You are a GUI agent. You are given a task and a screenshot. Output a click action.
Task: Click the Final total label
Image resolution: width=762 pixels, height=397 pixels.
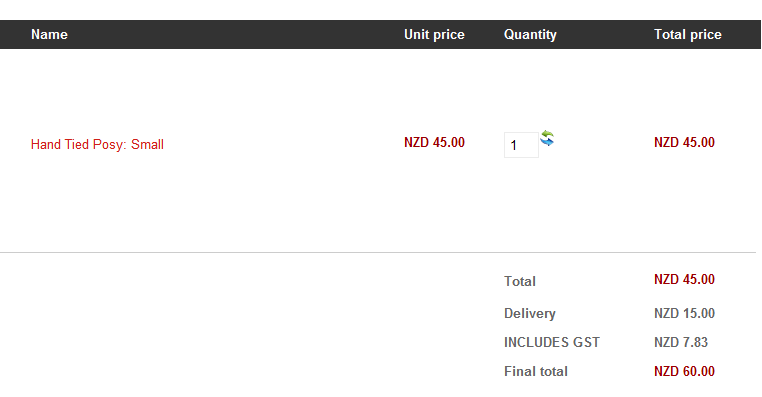click(536, 372)
